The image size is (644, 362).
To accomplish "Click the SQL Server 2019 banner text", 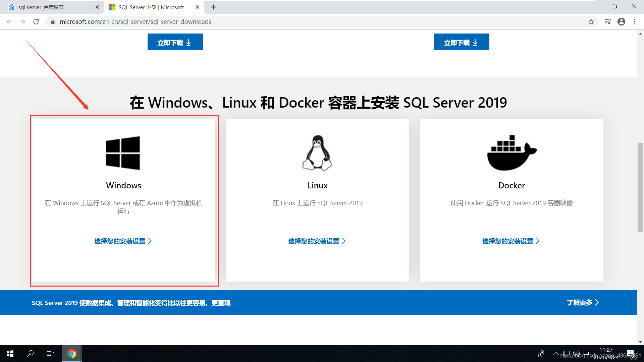I will click(x=131, y=303).
